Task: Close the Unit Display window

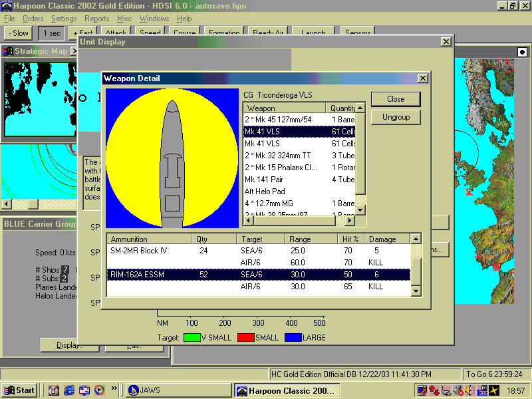Action: [446, 42]
